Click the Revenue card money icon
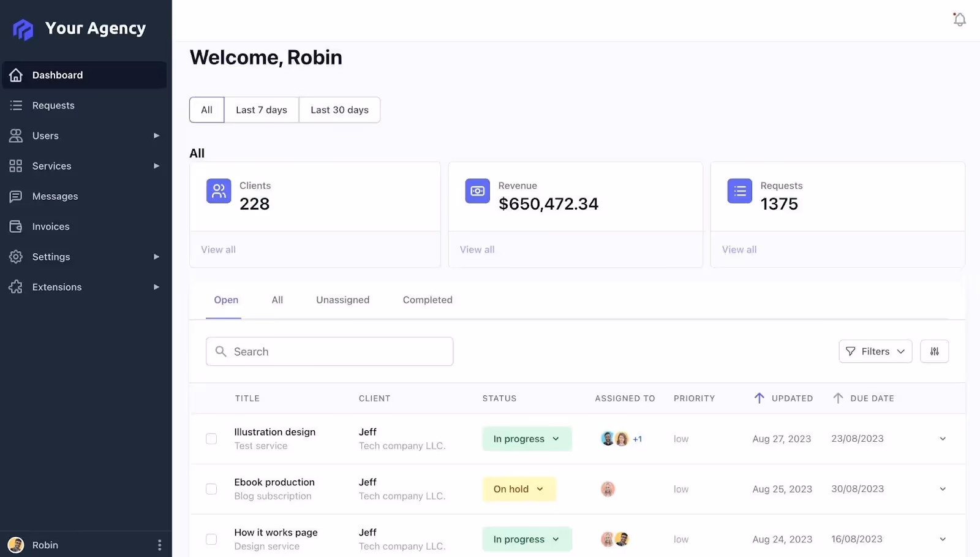 pyautogui.click(x=477, y=191)
